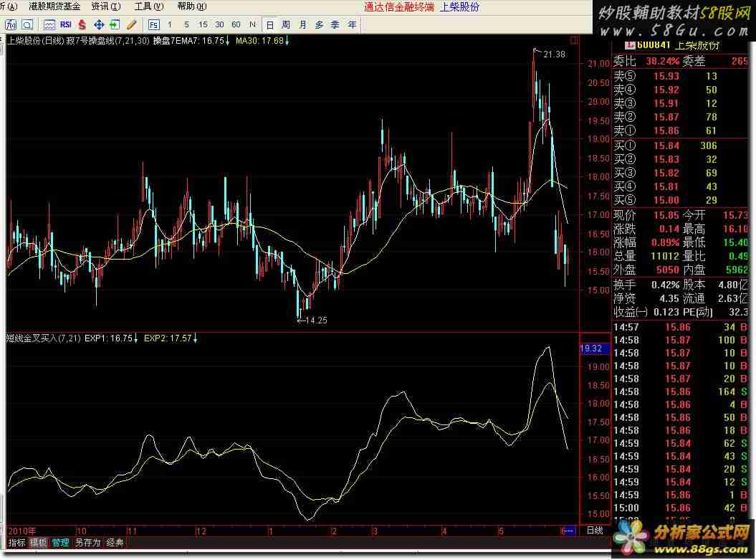Click the 19.32 blue cursor price marker
The width and height of the screenshot is (756, 560).
(x=595, y=348)
